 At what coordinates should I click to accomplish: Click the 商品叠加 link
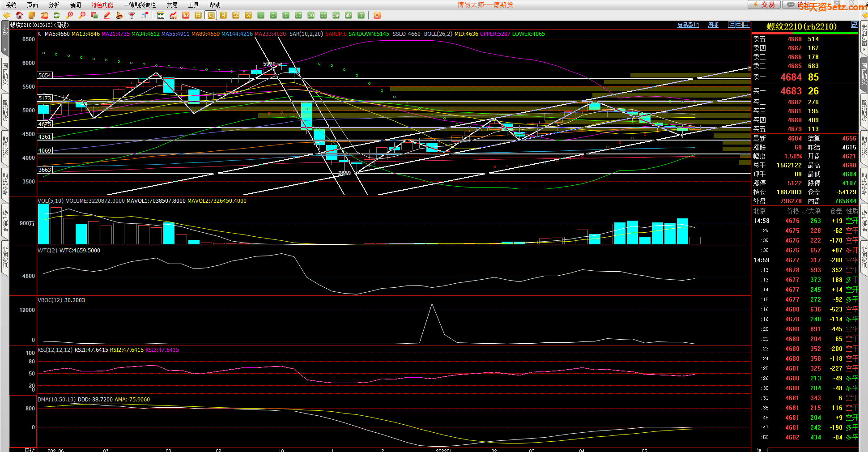pos(688,25)
